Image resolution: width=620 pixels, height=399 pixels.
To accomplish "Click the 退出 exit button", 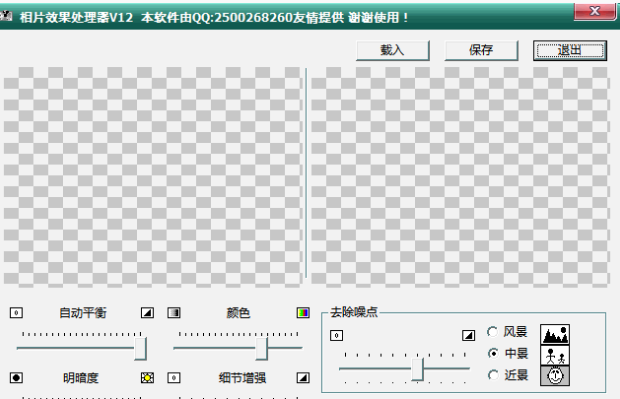I will click(x=570, y=50).
